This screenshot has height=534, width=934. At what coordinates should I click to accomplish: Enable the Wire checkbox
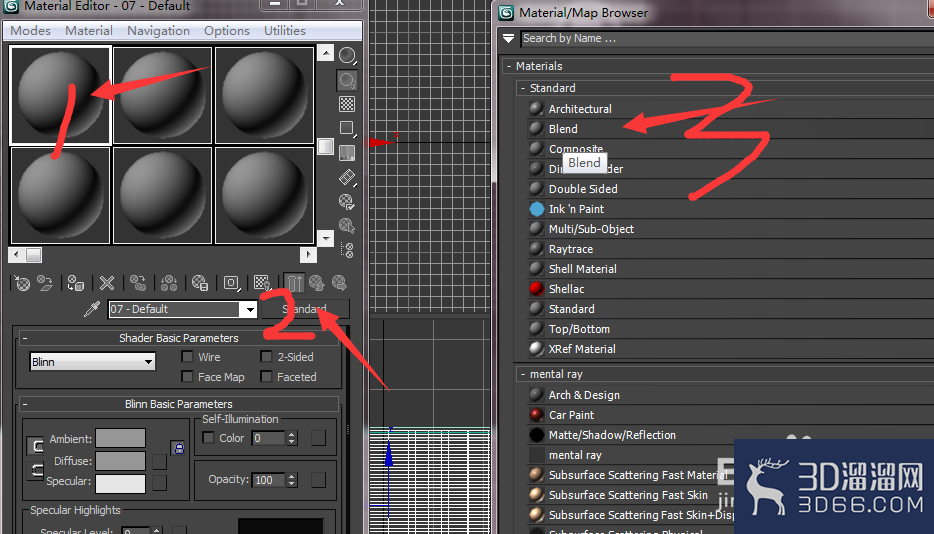(187, 356)
